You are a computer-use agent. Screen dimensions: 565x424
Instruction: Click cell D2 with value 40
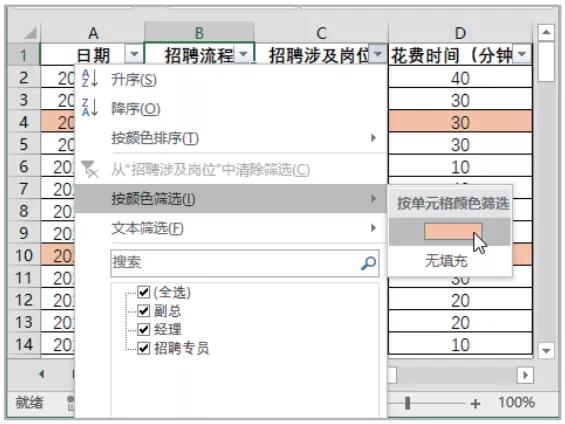coord(460,77)
